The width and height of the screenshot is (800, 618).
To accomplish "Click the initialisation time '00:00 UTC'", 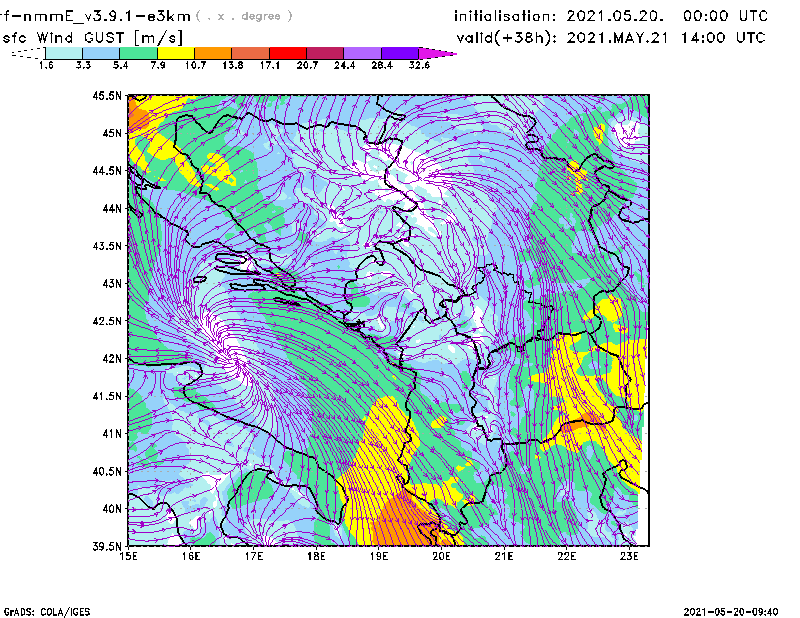I will (x=725, y=16).
